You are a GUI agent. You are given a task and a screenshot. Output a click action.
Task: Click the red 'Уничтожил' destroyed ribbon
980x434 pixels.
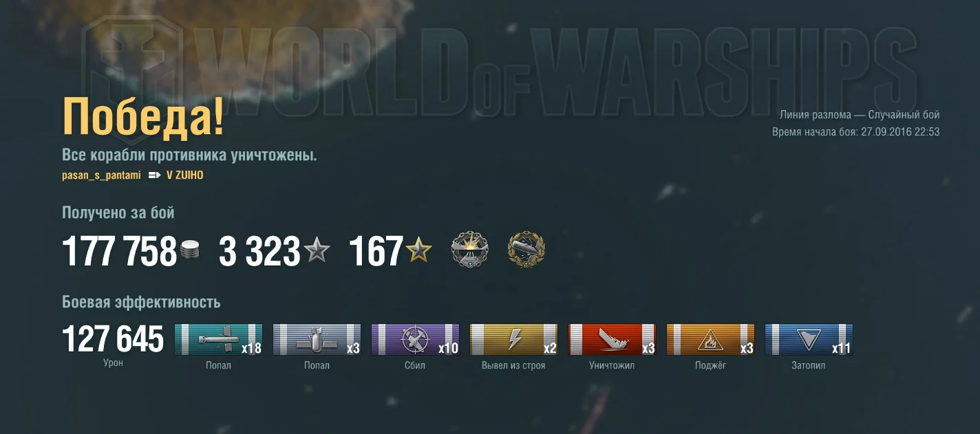click(612, 340)
